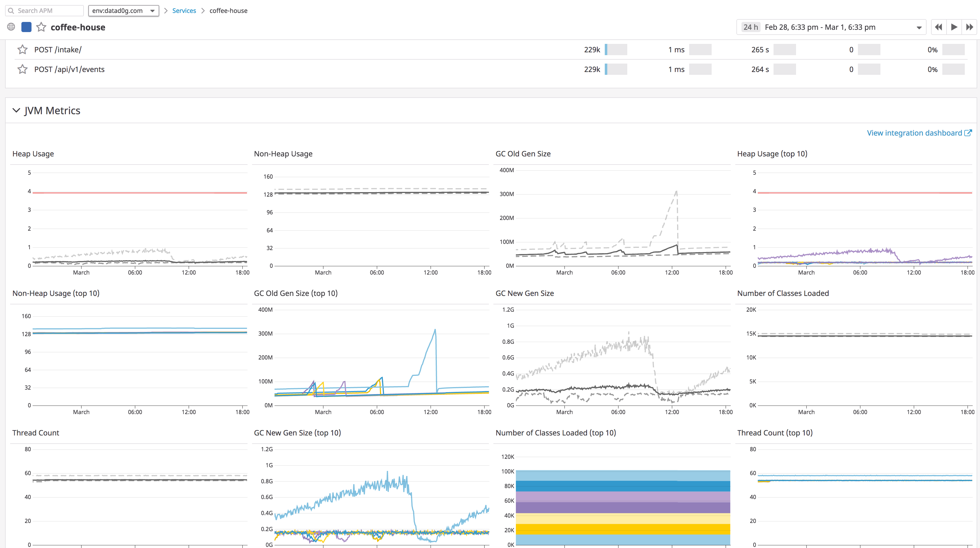Click the GC Old Gen Size (top 10) title

click(296, 293)
